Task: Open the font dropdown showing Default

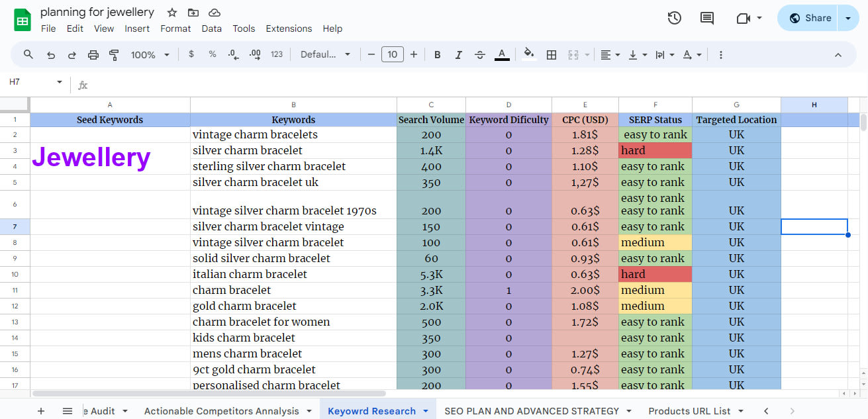Action: (x=326, y=54)
